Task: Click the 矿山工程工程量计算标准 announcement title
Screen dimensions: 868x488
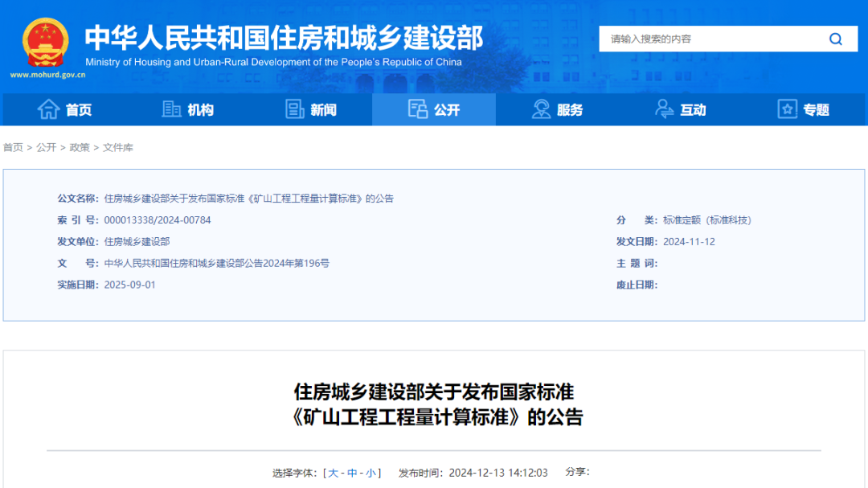Action: (434, 402)
